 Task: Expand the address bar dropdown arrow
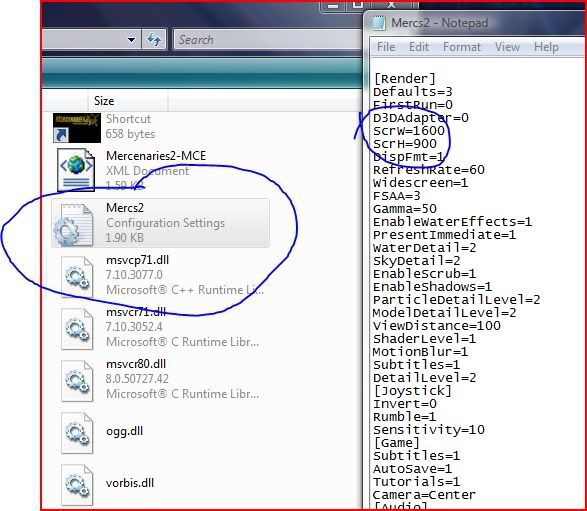[x=131, y=39]
